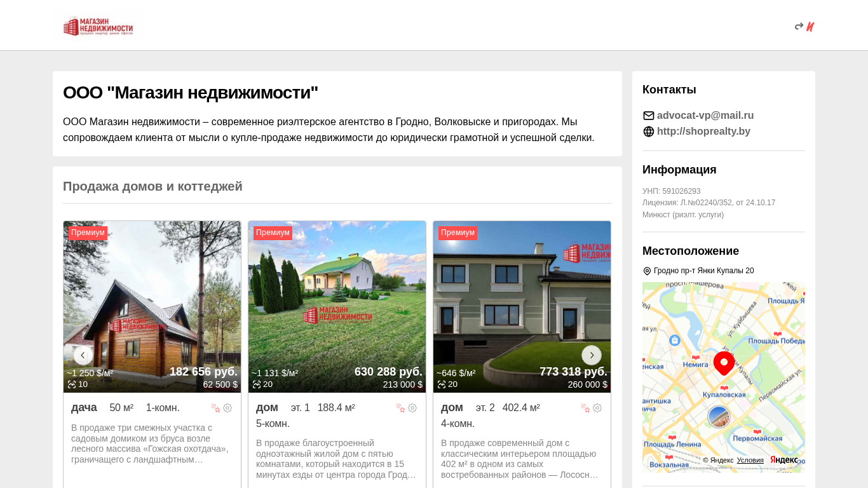Click the blue shopping bag map marker
Viewport: 868px width, 488px height.
[x=675, y=341]
